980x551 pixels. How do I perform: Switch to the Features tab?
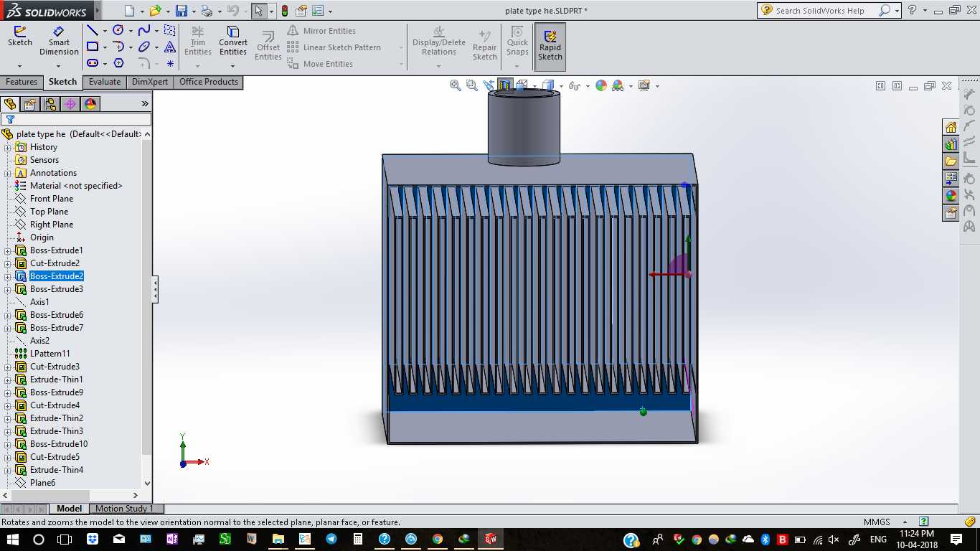[x=22, y=82]
